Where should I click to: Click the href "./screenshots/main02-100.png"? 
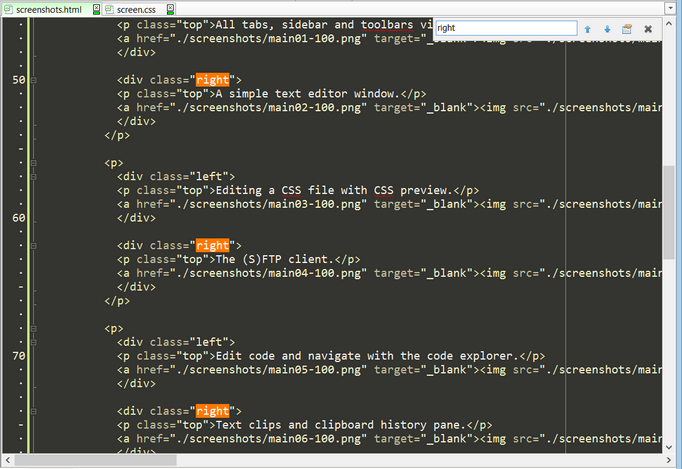(x=268, y=108)
